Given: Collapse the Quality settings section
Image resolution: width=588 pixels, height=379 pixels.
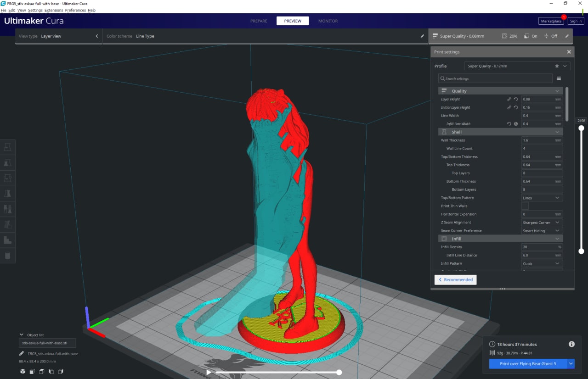Looking at the screenshot, I should pos(500,91).
